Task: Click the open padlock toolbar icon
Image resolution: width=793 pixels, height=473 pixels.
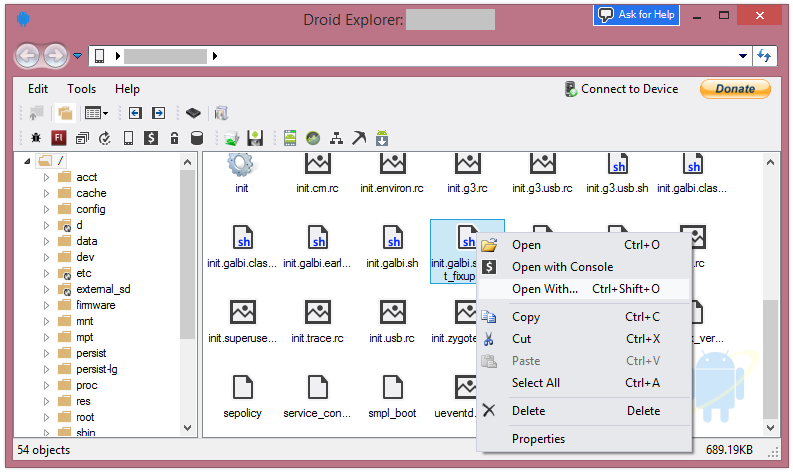Action: (174, 138)
